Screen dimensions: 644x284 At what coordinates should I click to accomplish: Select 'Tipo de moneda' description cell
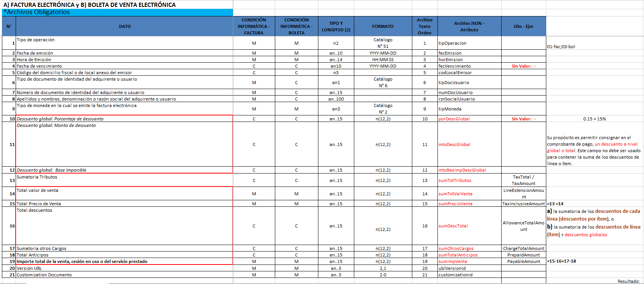pos(124,109)
